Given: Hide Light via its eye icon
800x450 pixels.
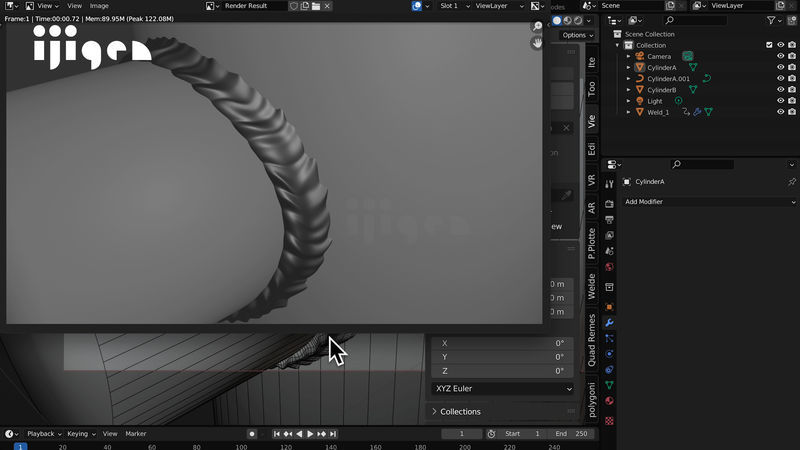Looking at the screenshot, I should [x=781, y=101].
